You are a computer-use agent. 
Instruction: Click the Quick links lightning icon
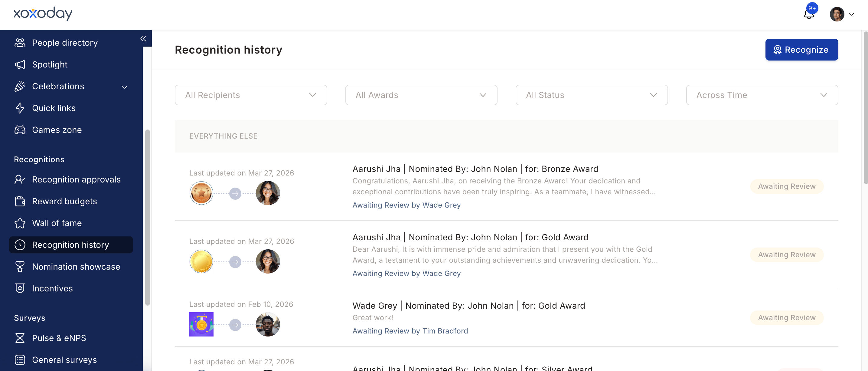coord(20,108)
